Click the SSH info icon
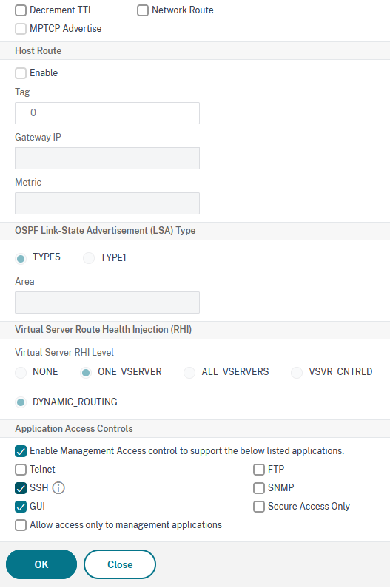This screenshot has width=390, height=588. coord(58,488)
